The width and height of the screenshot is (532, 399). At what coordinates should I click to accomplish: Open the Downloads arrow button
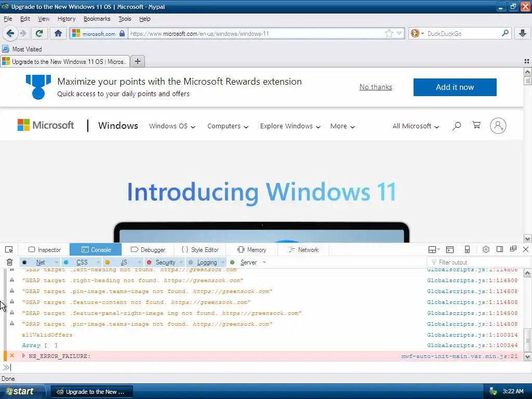[523, 33]
